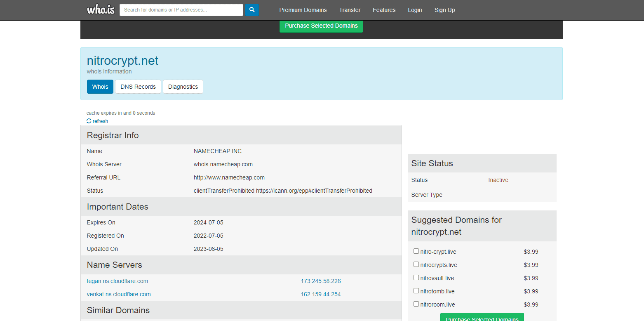The width and height of the screenshot is (644, 321).
Task: Check the nitro-crypt.live checkbox
Action: click(416, 251)
